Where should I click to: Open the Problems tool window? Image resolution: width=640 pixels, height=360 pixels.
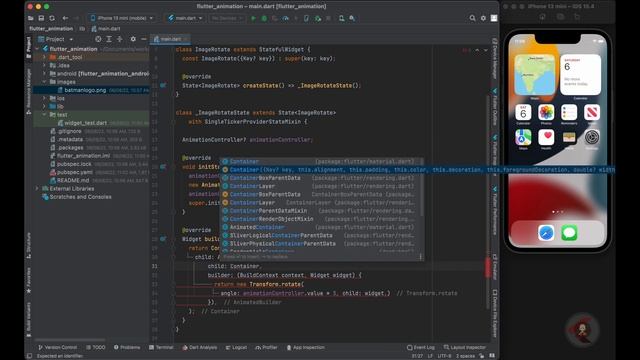coord(127,347)
